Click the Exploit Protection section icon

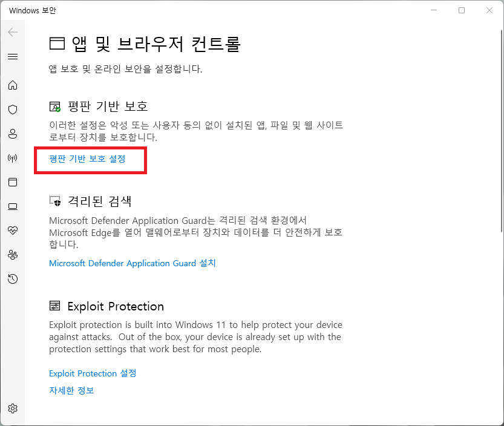point(54,306)
